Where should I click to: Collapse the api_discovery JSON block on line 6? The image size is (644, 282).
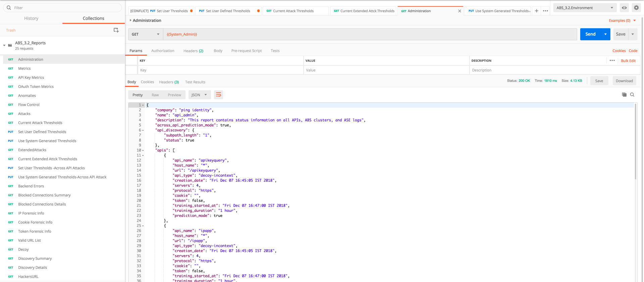tap(143, 130)
